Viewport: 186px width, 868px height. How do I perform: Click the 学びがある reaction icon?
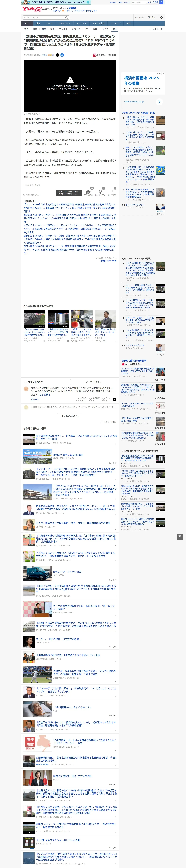(88, 191)
